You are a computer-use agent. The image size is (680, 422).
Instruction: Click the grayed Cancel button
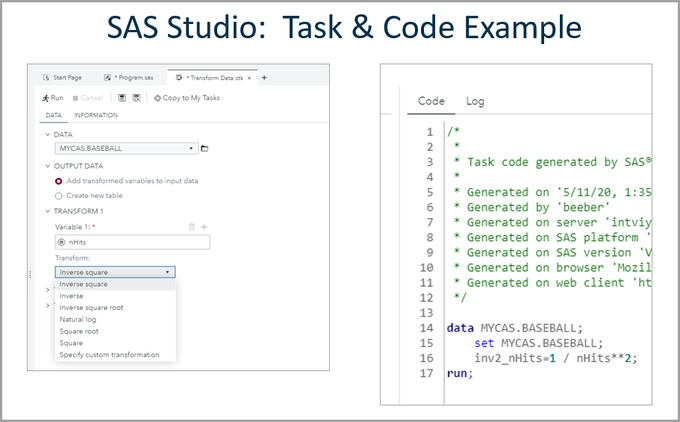click(88, 98)
